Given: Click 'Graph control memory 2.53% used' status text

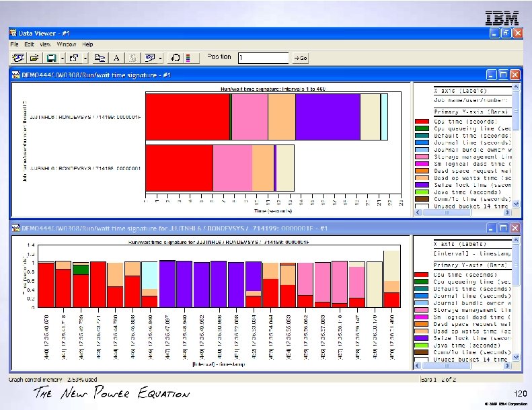Looking at the screenshot, I should pos(53,380).
